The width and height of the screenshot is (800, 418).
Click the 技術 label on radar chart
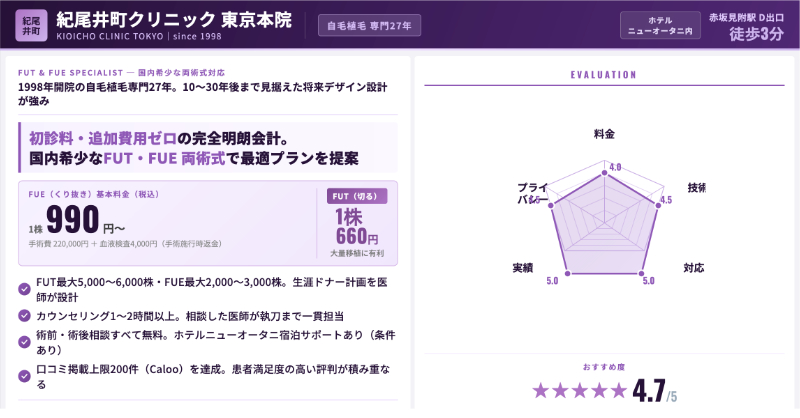click(696, 188)
